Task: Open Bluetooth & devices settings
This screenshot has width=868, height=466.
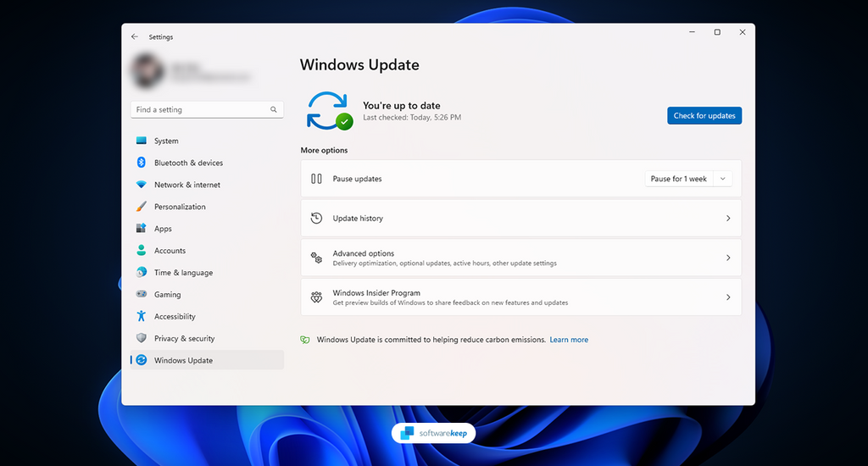Action: 207,163
